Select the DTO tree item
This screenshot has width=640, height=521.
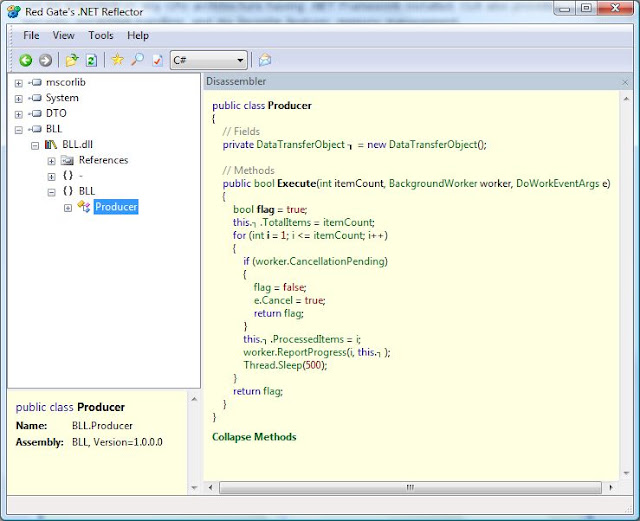pyautogui.click(x=56, y=114)
